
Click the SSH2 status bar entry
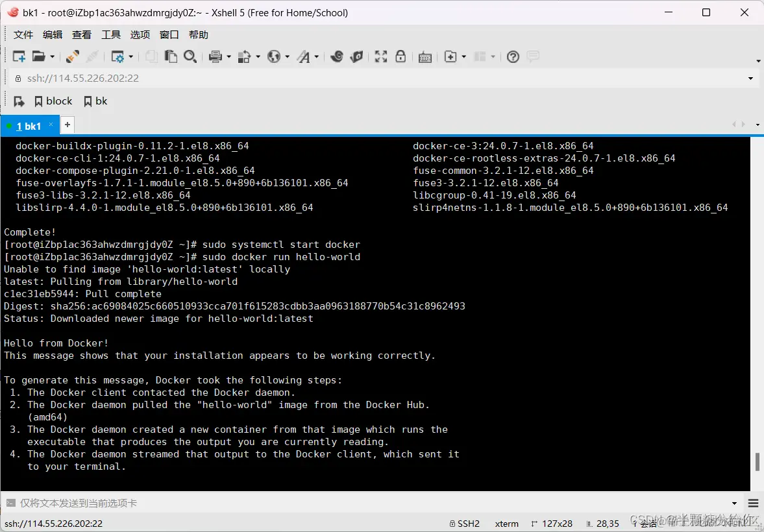[x=465, y=524]
